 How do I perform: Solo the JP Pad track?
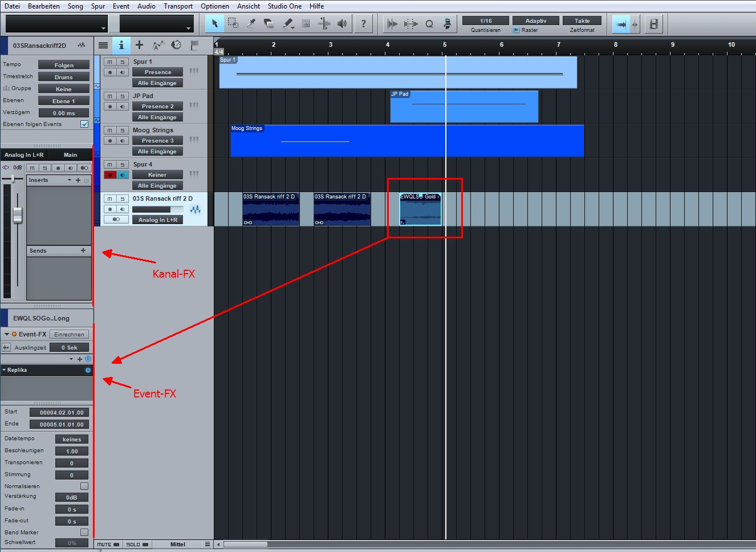[122, 96]
